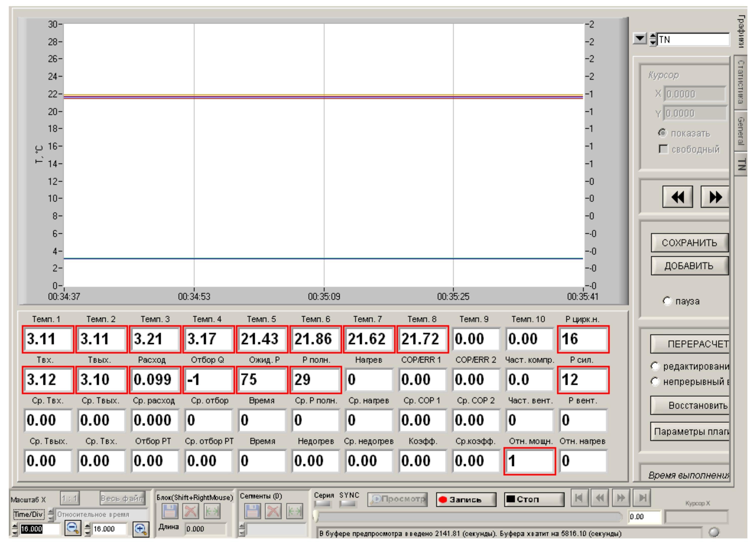Delete the block with red X icon
This screenshot has height=544, width=756.
click(x=191, y=511)
